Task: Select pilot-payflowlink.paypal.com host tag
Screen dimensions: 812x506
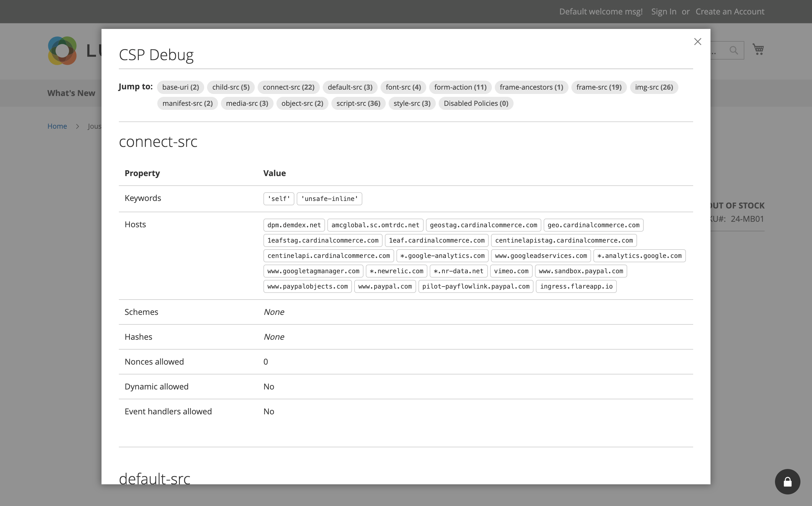Action: click(476, 287)
